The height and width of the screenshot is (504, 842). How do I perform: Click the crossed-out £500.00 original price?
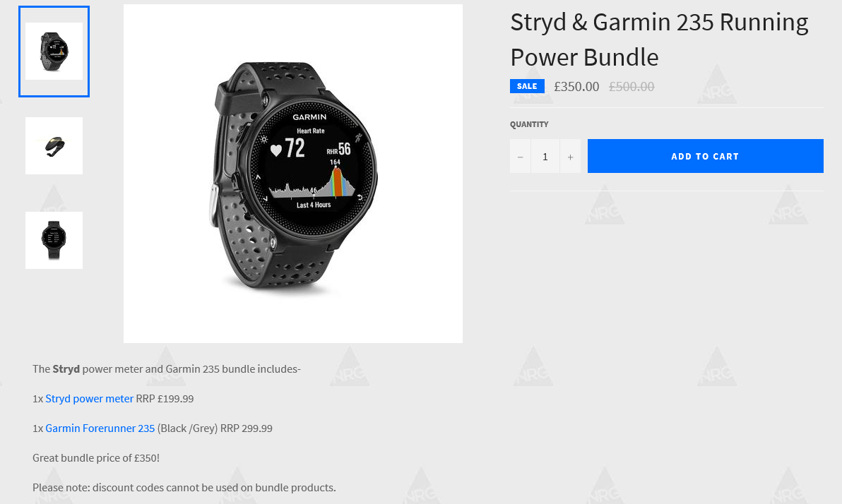(x=631, y=86)
